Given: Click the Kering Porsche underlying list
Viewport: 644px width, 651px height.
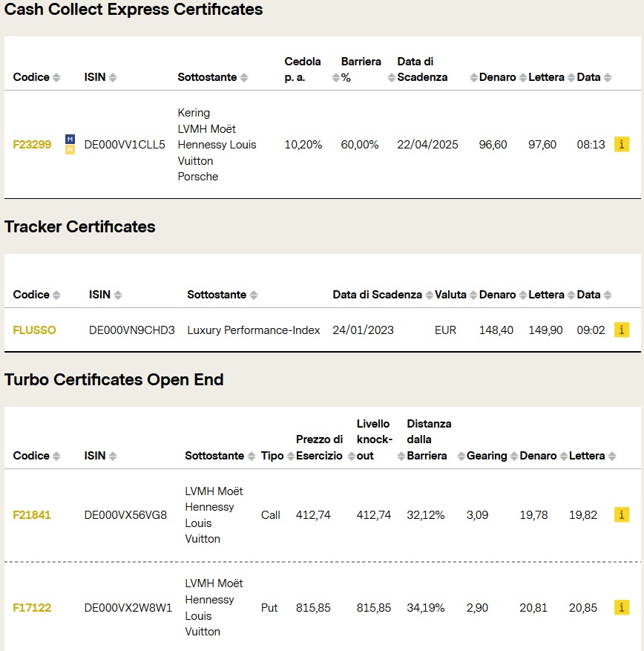Looking at the screenshot, I should [217, 145].
